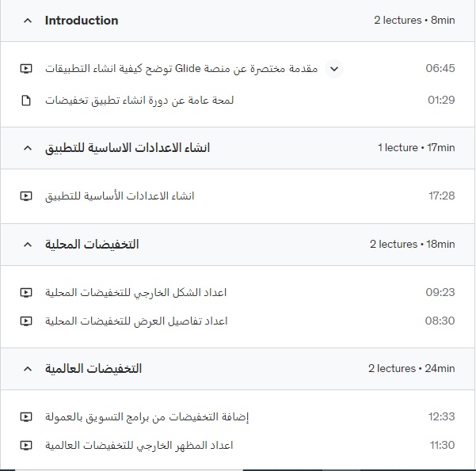Collapse the 24min section using its chevron
Image resolution: width=476 pixels, height=471 pixels.
28,369
